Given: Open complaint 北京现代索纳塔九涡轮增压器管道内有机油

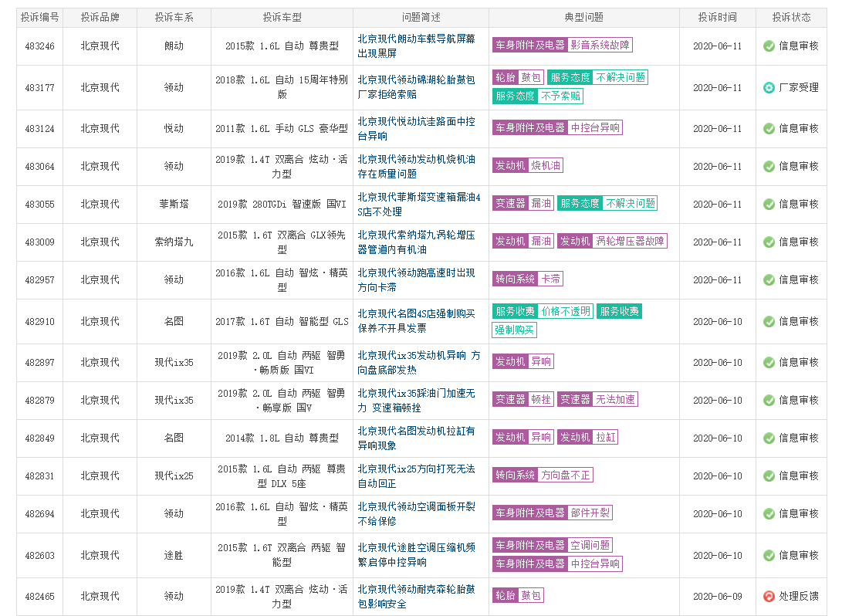Looking at the screenshot, I should point(416,242).
